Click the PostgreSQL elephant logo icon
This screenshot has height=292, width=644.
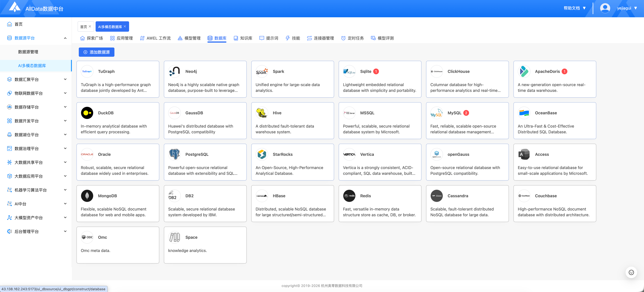coord(174,154)
